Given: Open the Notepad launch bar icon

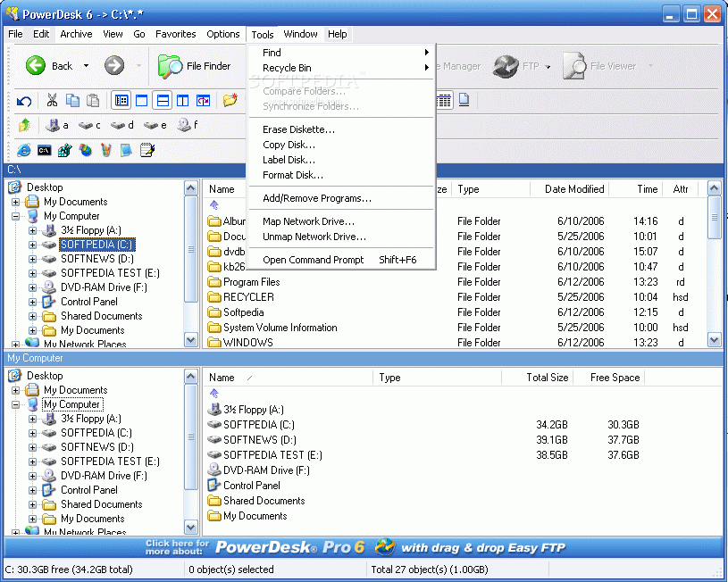Looking at the screenshot, I should click(x=146, y=150).
